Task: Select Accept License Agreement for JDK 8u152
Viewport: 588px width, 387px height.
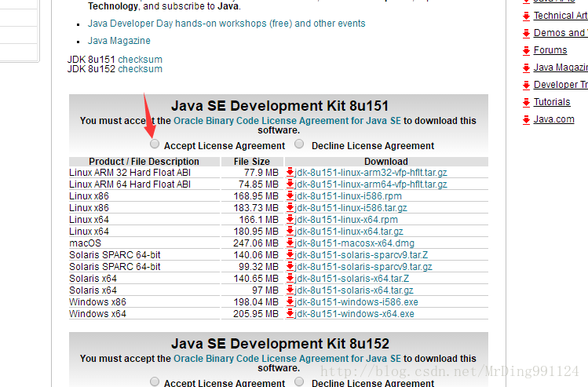Action: (155, 382)
